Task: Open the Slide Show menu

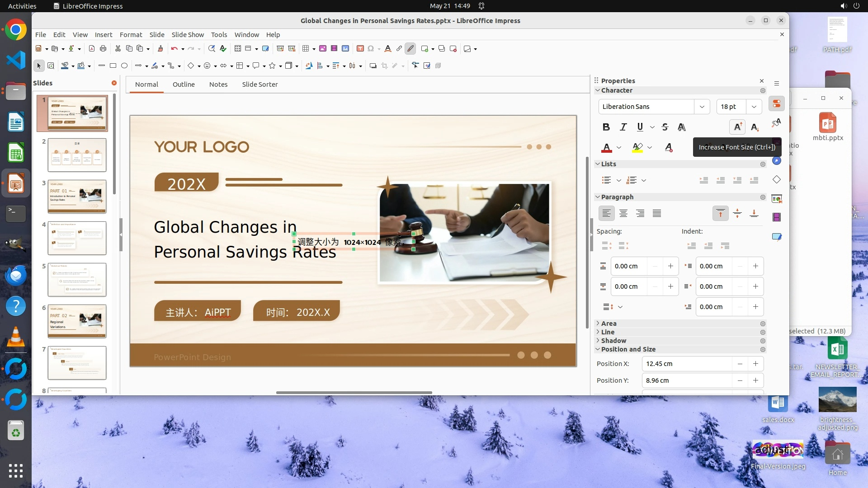Action: [188, 35]
